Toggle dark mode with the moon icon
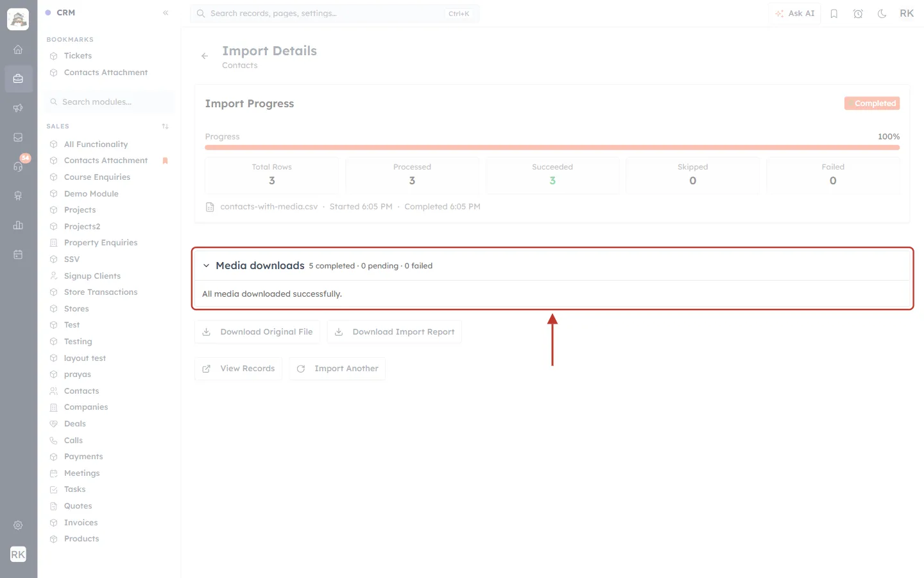 click(882, 13)
